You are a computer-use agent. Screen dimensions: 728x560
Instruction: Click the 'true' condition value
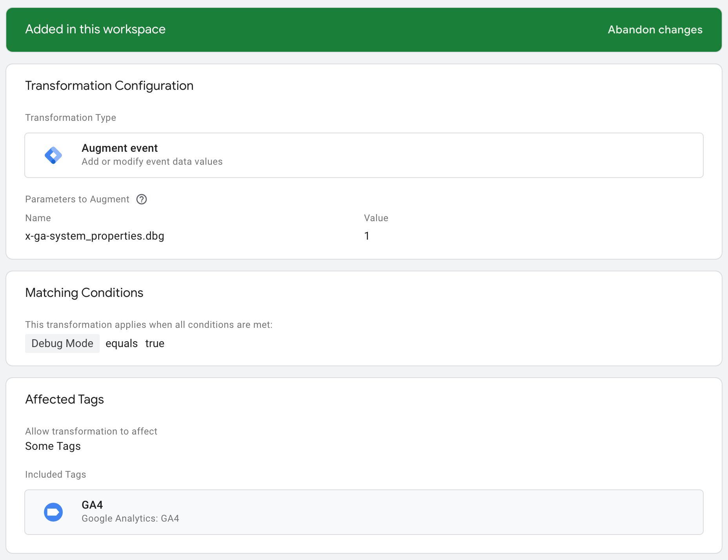point(155,344)
